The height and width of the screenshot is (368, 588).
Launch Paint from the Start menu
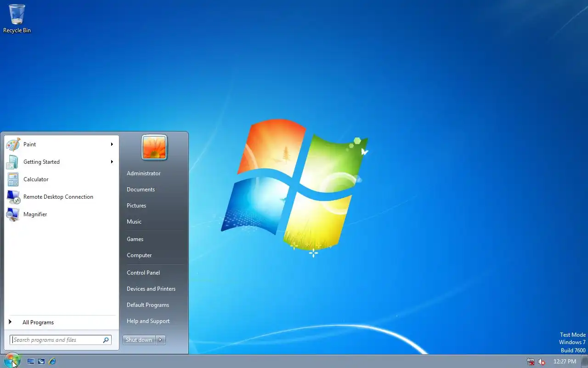61,144
